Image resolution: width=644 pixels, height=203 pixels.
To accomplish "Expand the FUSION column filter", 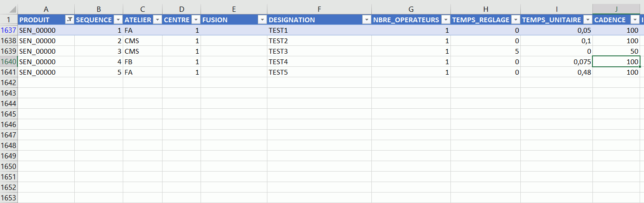I will point(262,20).
